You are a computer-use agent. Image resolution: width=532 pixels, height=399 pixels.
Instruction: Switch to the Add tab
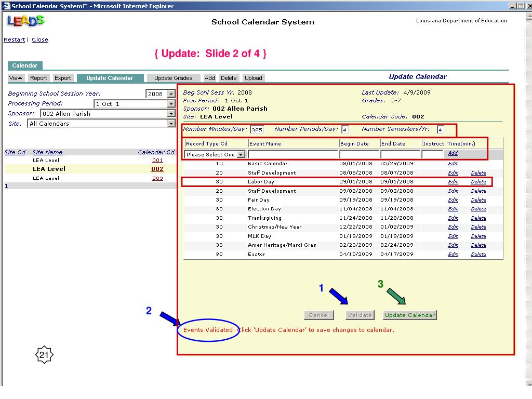[210, 78]
